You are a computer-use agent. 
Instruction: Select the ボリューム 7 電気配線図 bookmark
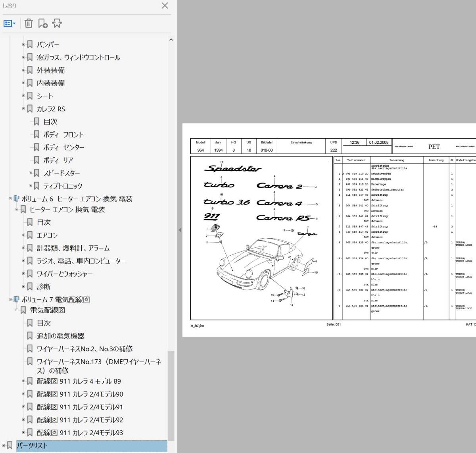(x=56, y=299)
